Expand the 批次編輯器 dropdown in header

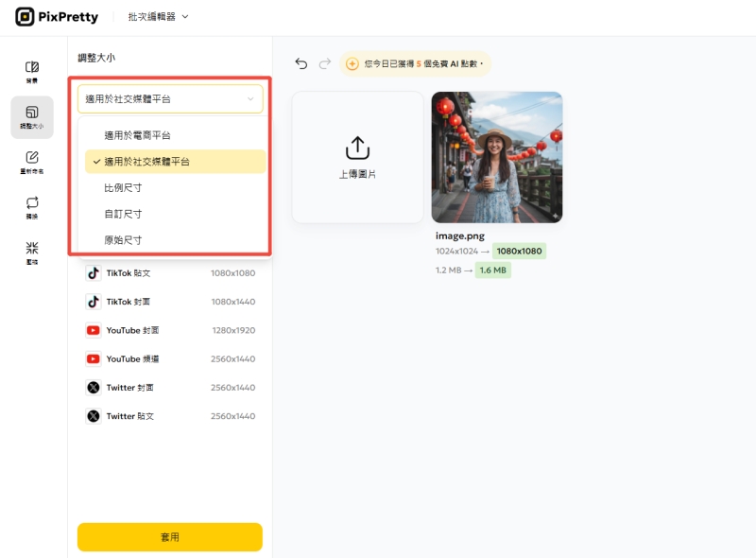[158, 17]
